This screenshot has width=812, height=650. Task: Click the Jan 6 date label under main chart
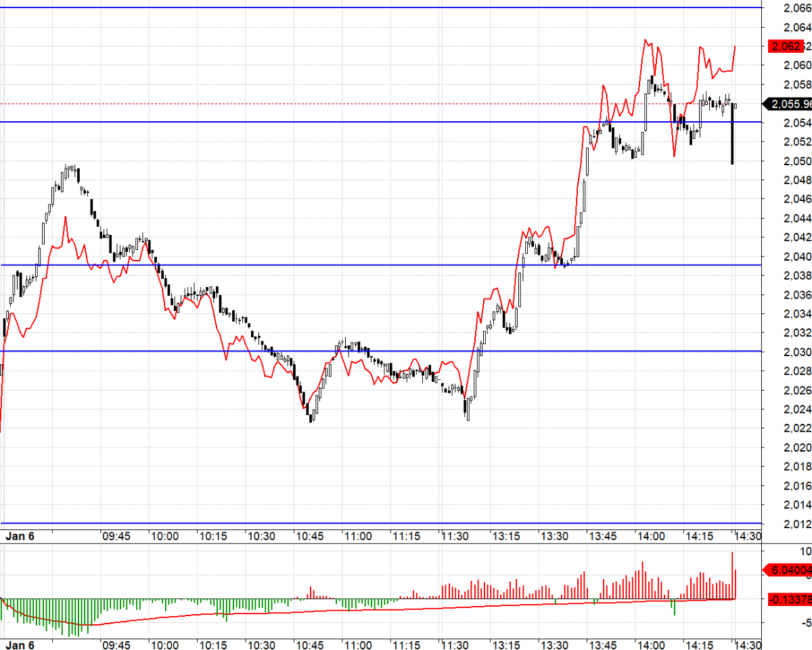20,536
